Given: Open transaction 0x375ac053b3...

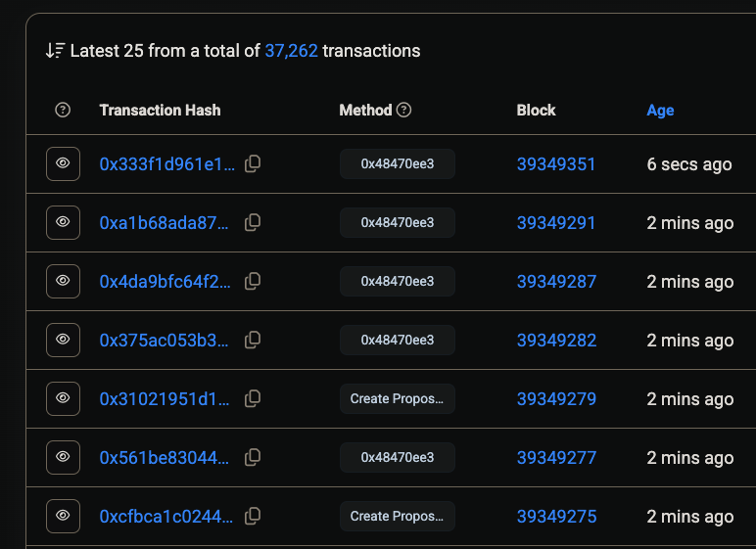Looking at the screenshot, I should coord(164,341).
